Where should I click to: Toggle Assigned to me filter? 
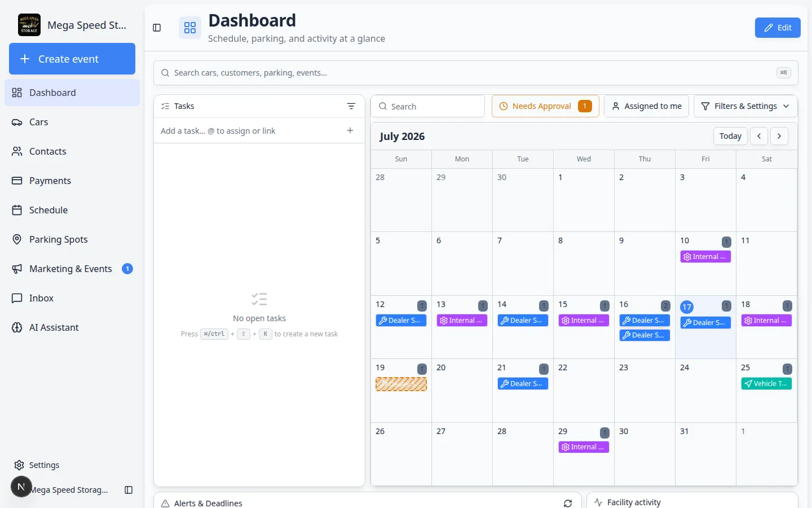[x=646, y=106]
